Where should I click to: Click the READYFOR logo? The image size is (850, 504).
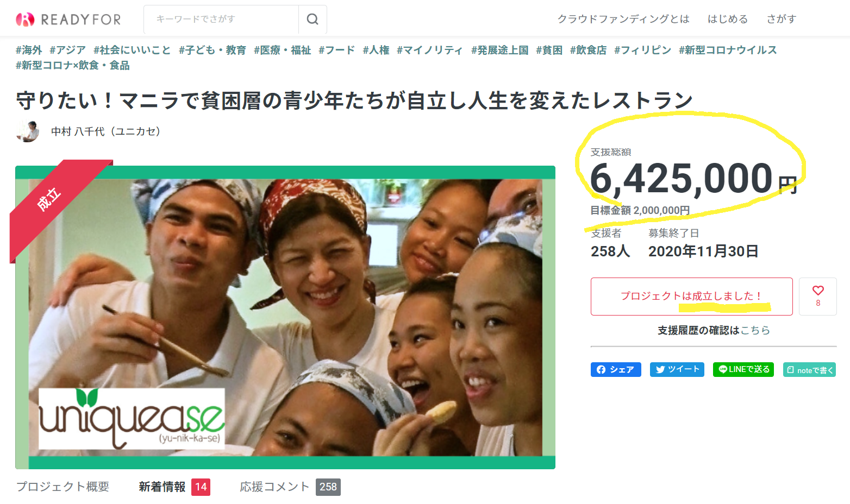(x=68, y=20)
